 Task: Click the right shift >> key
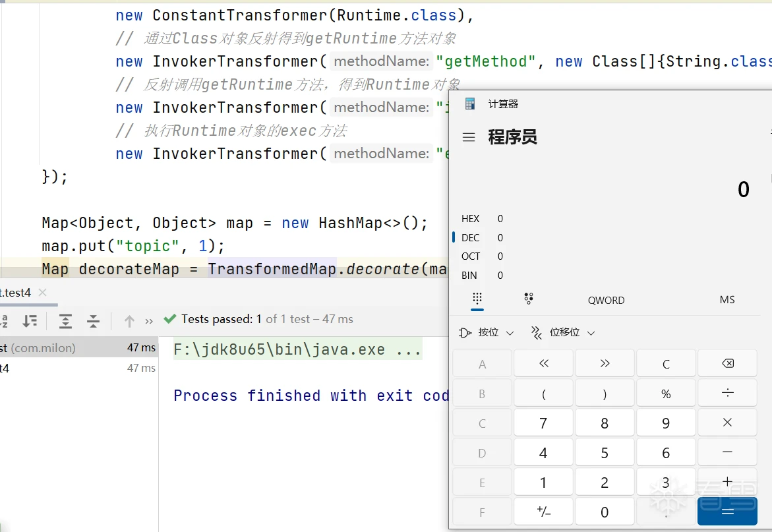tap(605, 364)
